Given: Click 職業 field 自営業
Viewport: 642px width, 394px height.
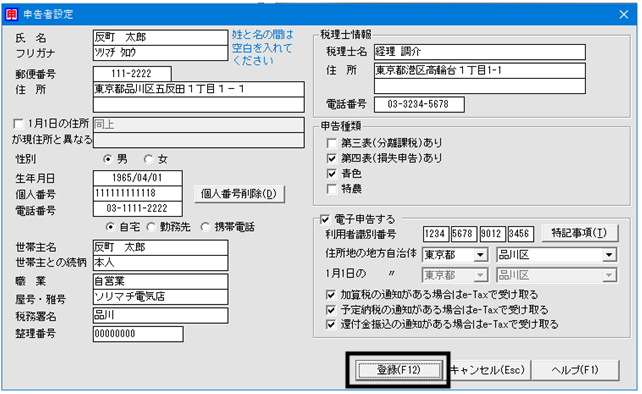Looking at the screenshot, I should click(160, 281).
